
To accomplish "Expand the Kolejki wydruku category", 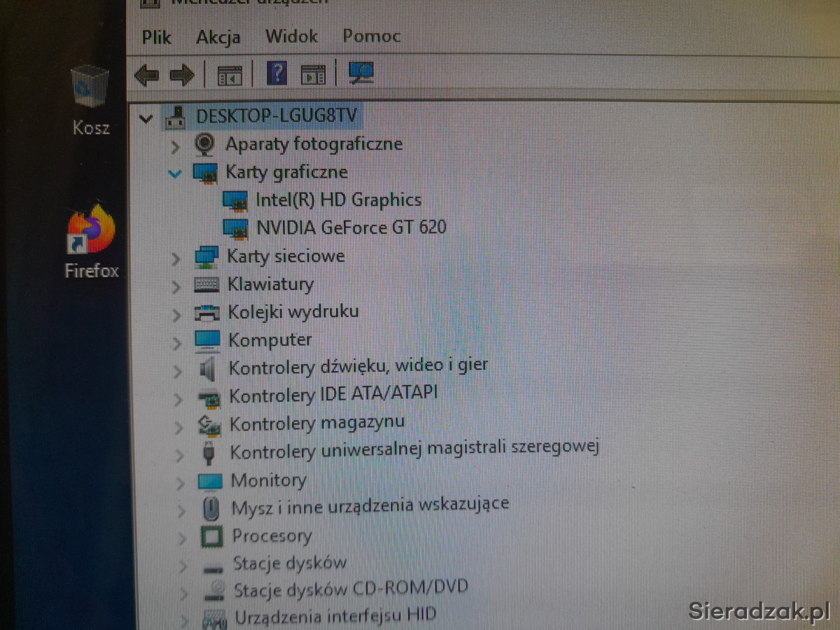I will pyautogui.click(x=177, y=314).
